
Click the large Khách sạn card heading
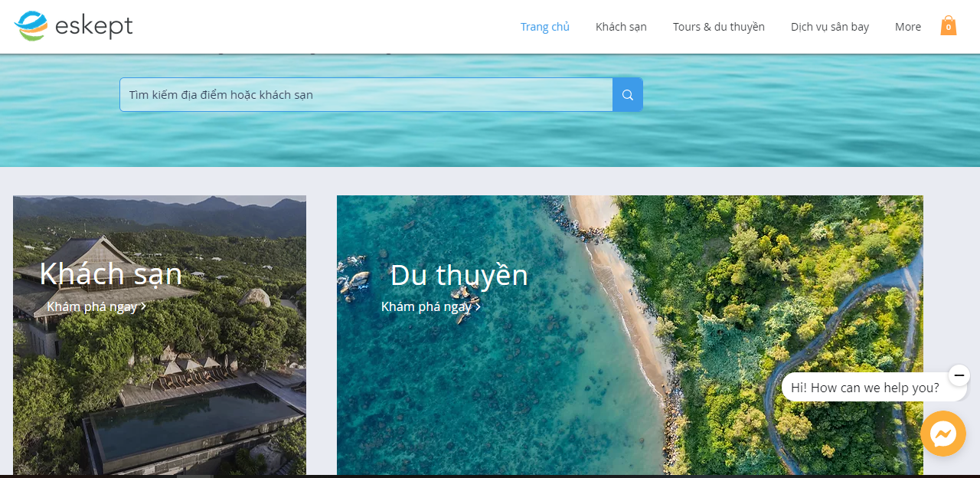coord(111,274)
